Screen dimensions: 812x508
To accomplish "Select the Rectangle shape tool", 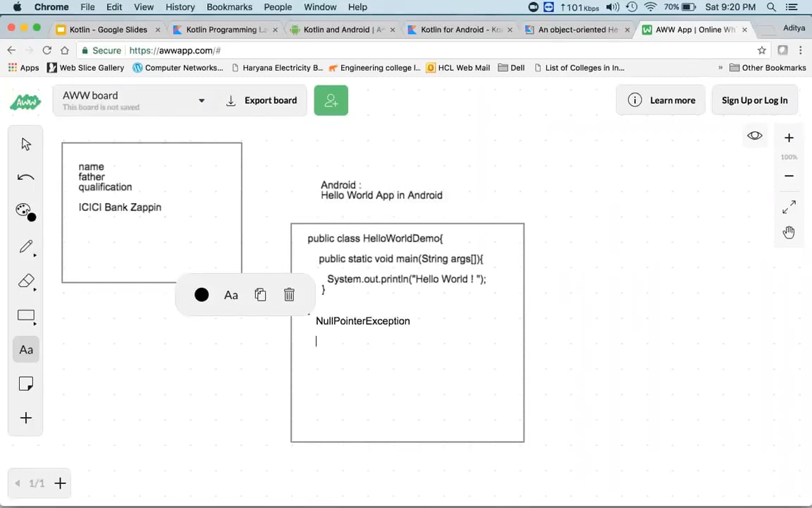I will pos(26,315).
